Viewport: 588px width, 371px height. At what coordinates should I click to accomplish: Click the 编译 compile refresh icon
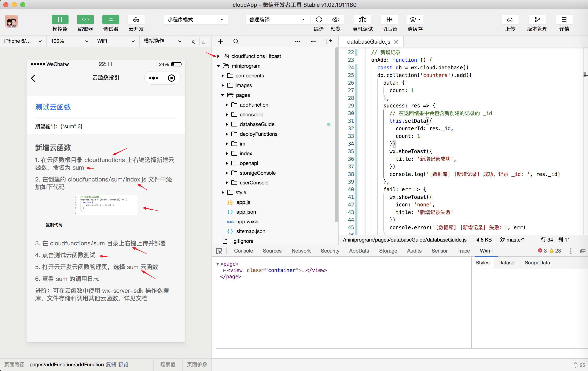[319, 19]
